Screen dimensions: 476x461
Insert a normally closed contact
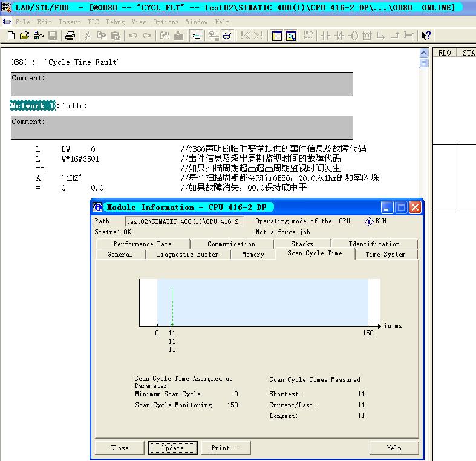[x=339, y=36]
